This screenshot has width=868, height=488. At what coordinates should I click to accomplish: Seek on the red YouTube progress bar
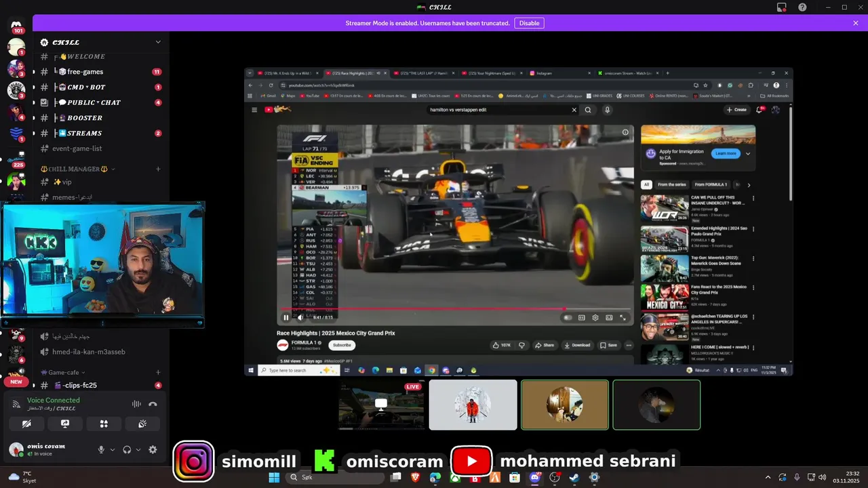455,309
